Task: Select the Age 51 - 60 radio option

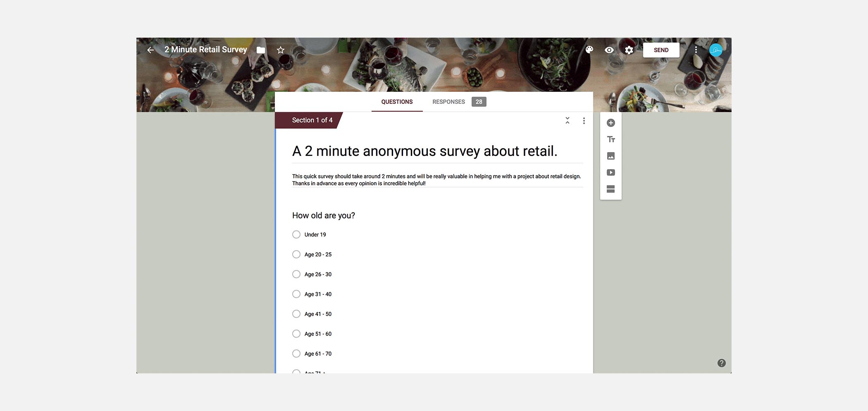Action: [296, 334]
